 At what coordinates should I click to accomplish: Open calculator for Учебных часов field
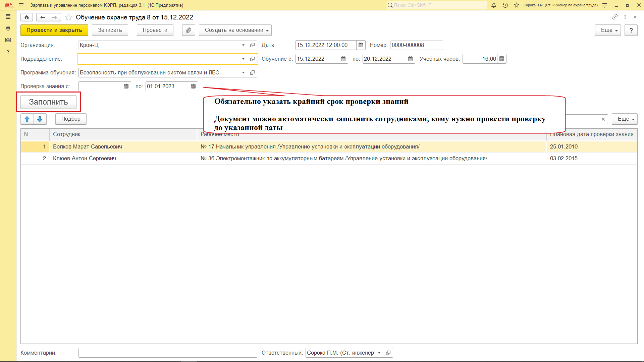[501, 59]
